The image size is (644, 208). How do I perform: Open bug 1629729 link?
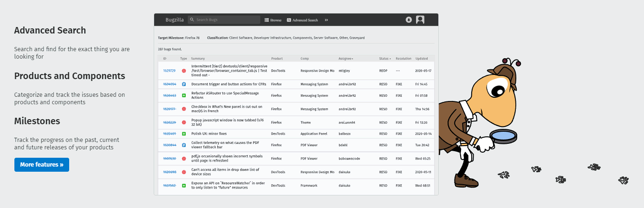[169, 71]
